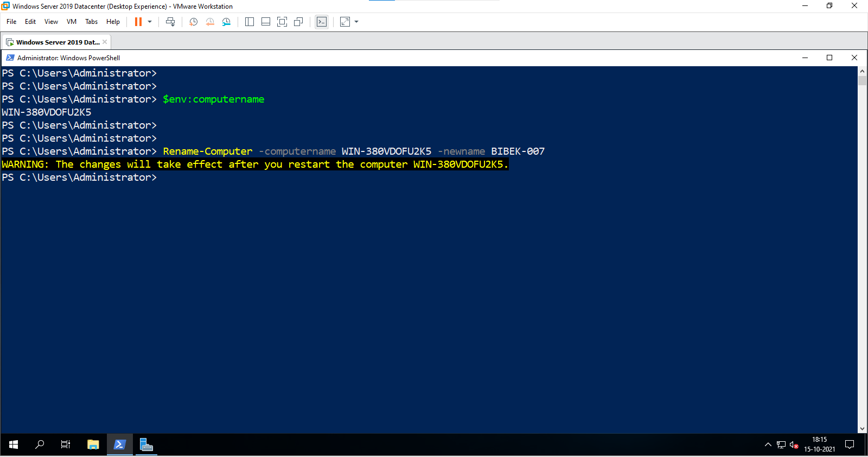Click the muted volume tray icon
This screenshot has height=457, width=868.
click(x=794, y=445)
